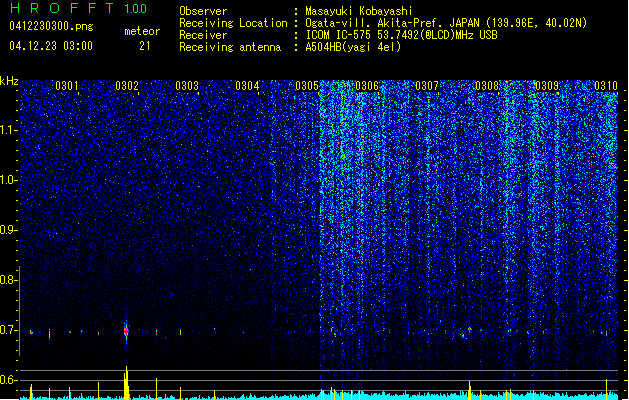Click the 0.8 kHz axis tick label

click(x=8, y=280)
